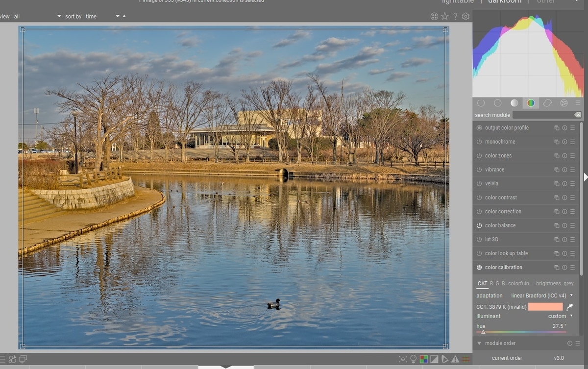Open the view filter 'all' dropdown
This screenshot has height=369, width=588.
click(37, 16)
